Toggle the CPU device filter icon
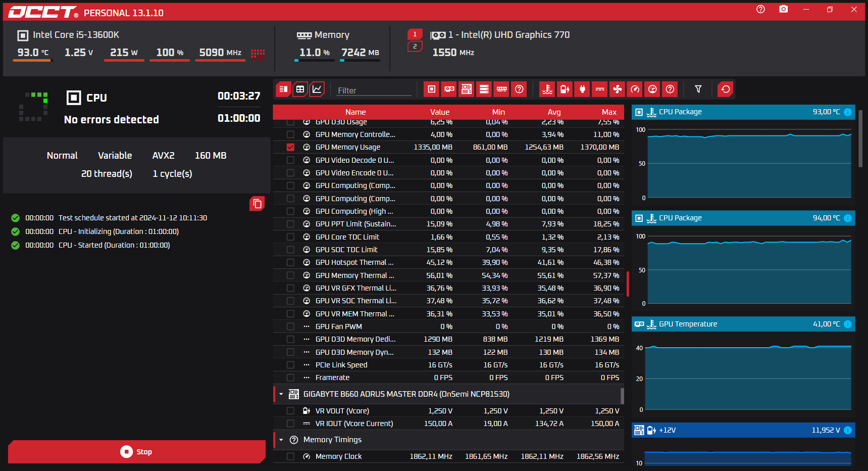The image size is (868, 471). [431, 89]
